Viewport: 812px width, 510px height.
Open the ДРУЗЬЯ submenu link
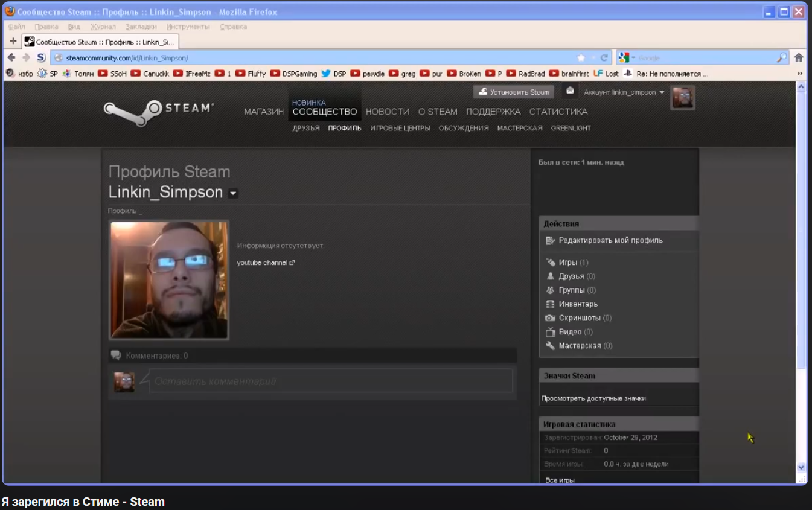(306, 128)
